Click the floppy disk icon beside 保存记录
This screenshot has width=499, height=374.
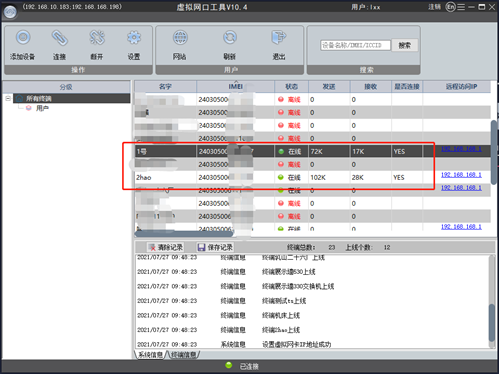[x=201, y=247]
